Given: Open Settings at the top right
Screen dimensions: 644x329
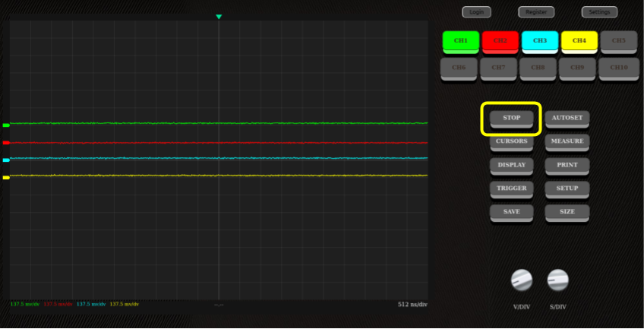Looking at the screenshot, I should point(600,12).
